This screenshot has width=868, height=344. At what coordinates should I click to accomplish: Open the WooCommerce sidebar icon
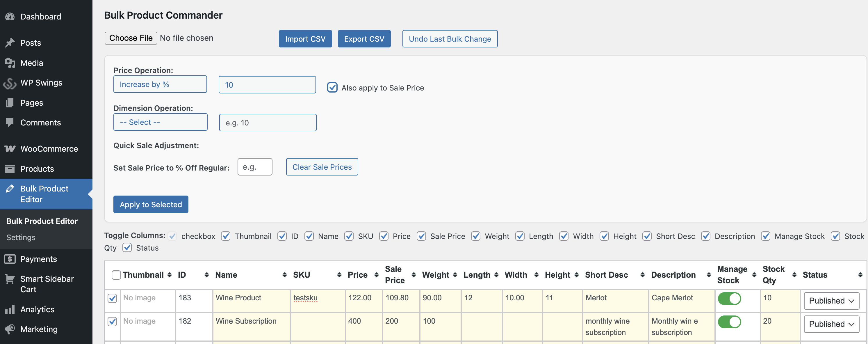tap(10, 148)
